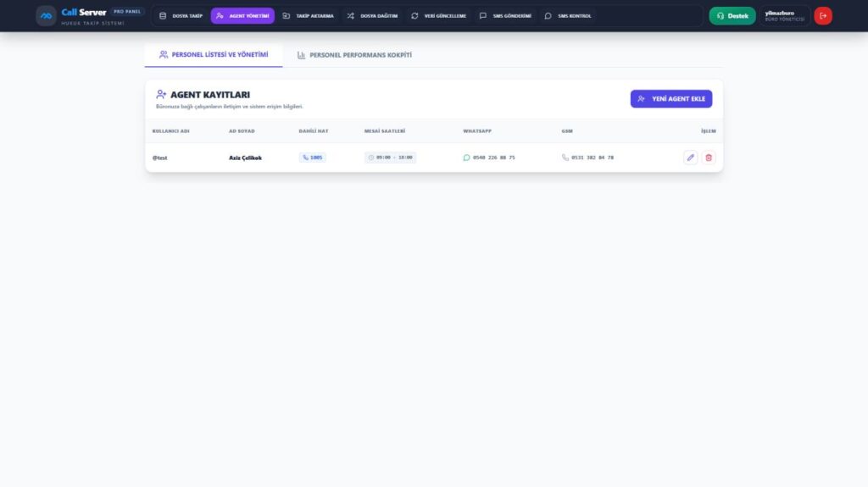Open SMS Kontrol in the top navigation
Screen dimensions: 868x487
point(568,16)
